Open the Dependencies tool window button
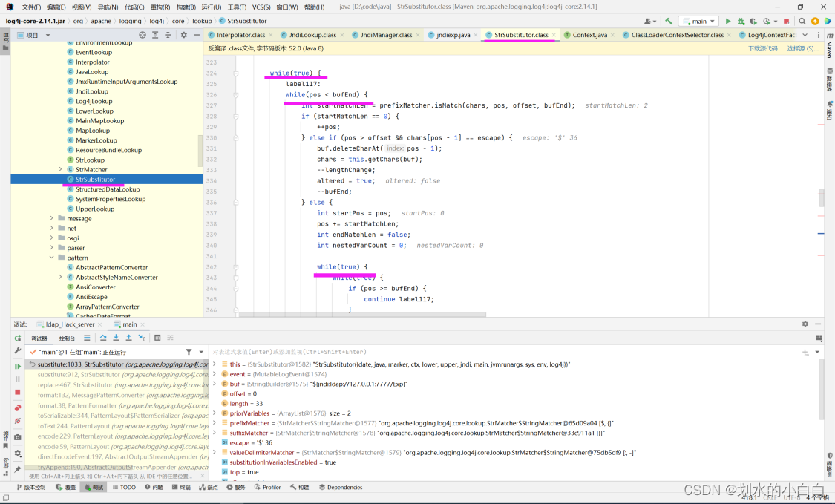835x504 pixels. pos(340,487)
